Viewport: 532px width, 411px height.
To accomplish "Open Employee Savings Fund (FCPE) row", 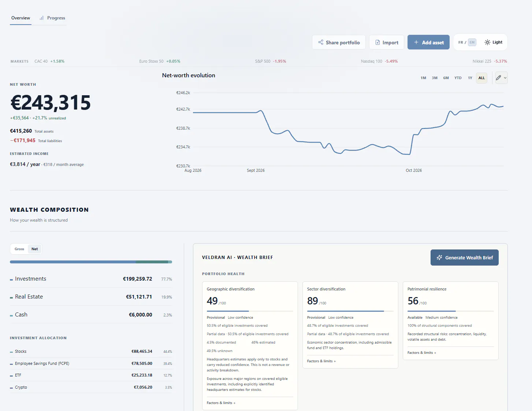I will tap(91, 363).
